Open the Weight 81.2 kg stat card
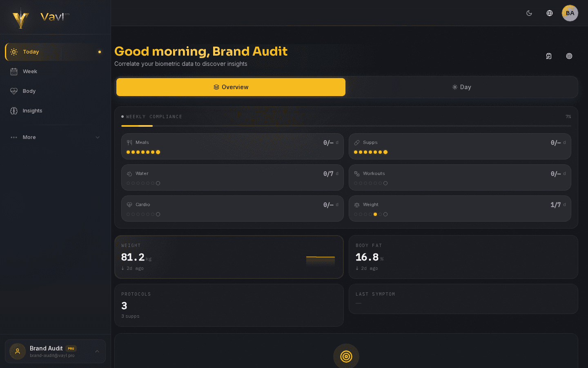 229,257
